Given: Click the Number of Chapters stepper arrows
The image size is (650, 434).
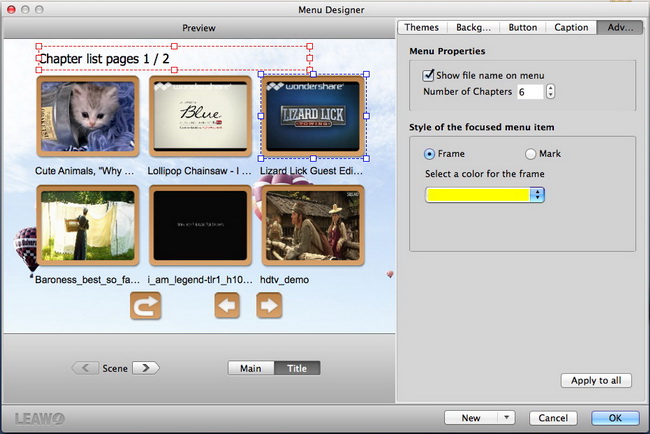Looking at the screenshot, I should [550, 92].
